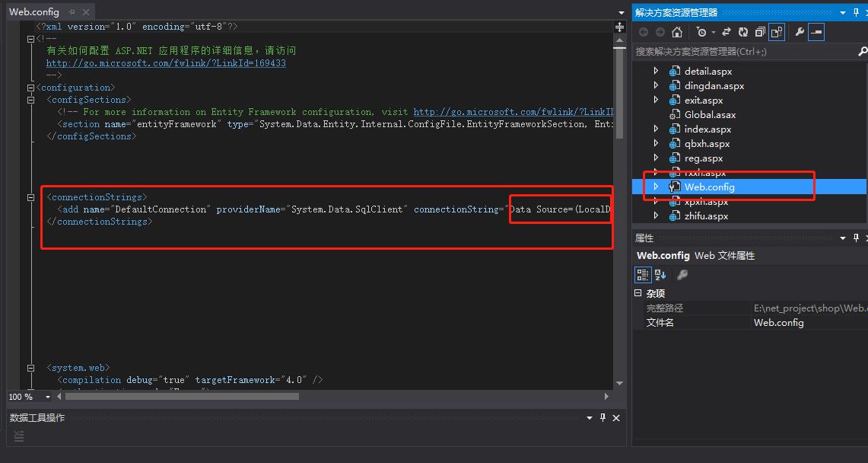868x463 pixels.
Task: Click the Back arrow in Solution Explorer toolbar
Action: pyautogui.click(x=644, y=32)
